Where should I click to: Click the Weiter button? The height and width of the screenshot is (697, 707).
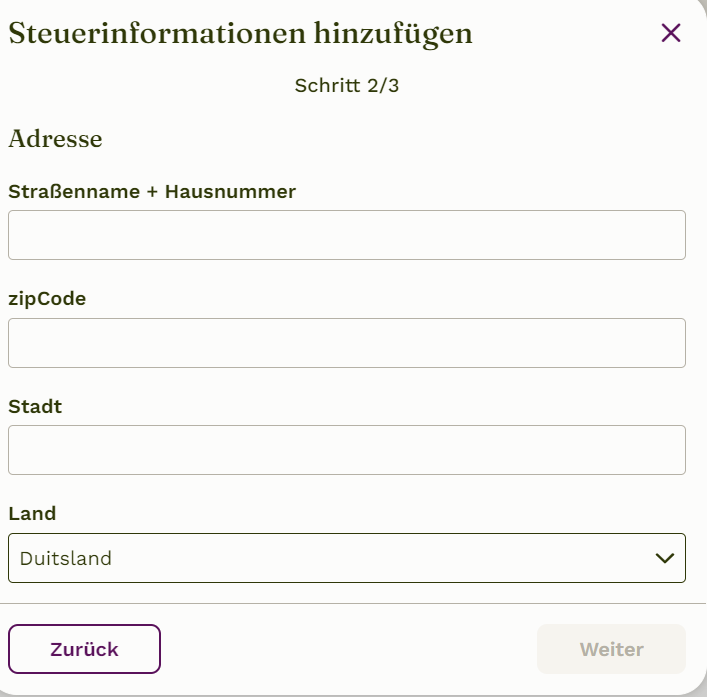611,649
